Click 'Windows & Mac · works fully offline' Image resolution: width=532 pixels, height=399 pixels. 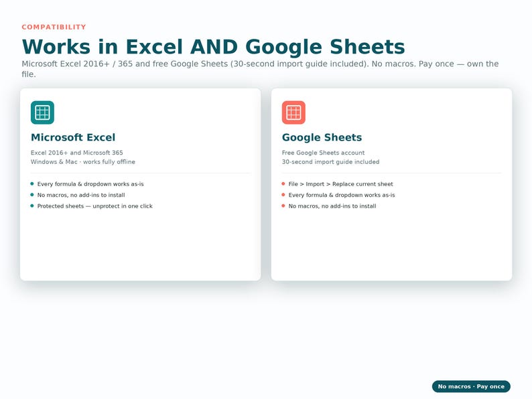tap(83, 162)
